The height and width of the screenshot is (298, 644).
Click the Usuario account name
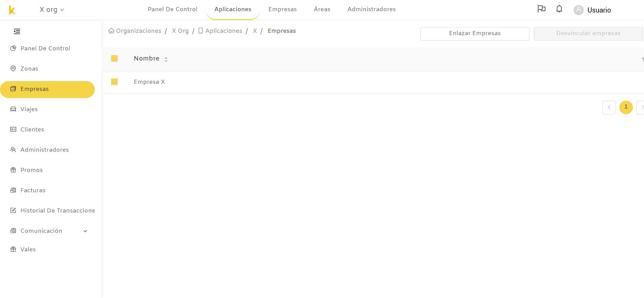(599, 10)
